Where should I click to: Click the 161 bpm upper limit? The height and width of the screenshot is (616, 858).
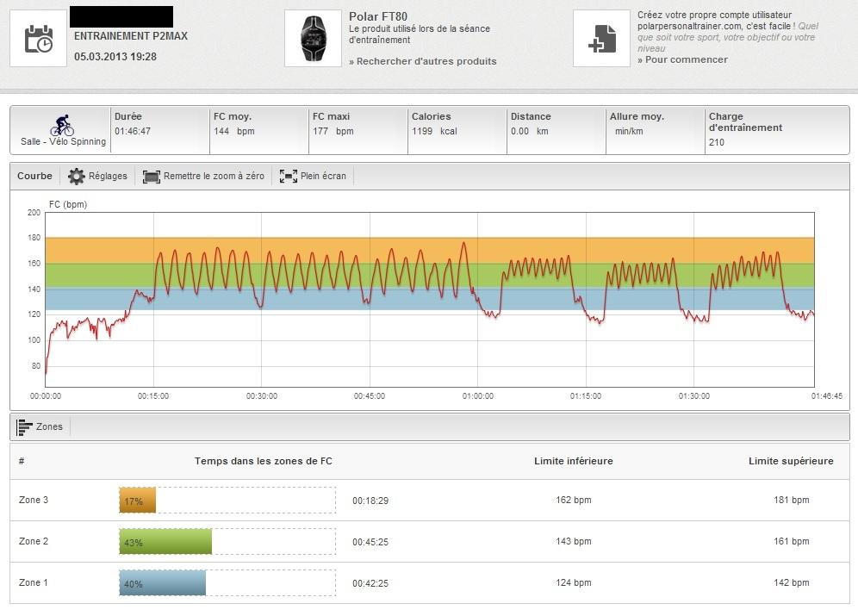pos(792,542)
